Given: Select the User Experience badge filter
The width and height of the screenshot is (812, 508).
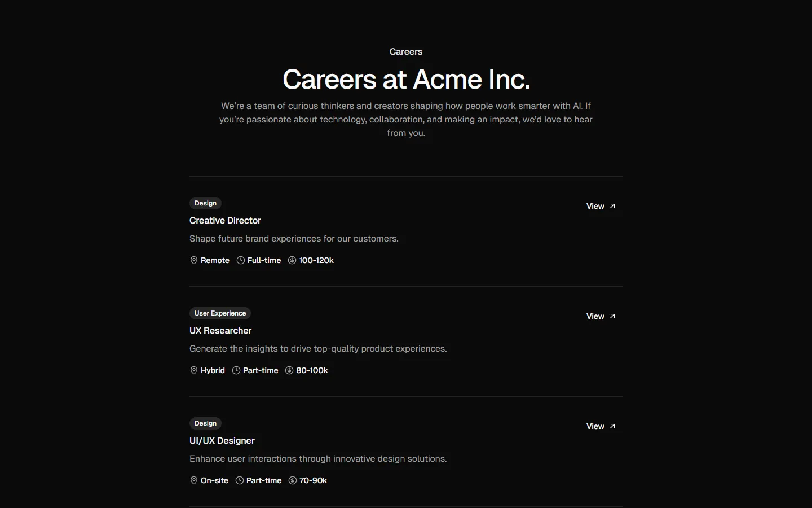Looking at the screenshot, I should pyautogui.click(x=220, y=313).
